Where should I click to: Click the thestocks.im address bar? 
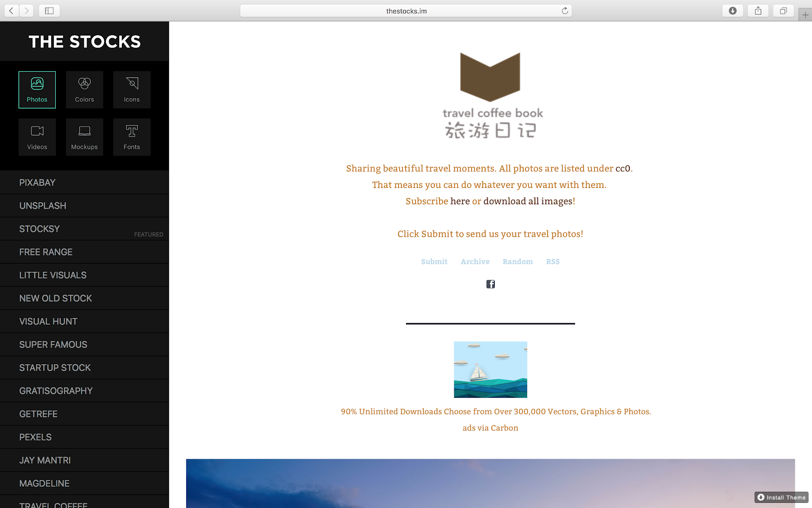[x=406, y=11]
